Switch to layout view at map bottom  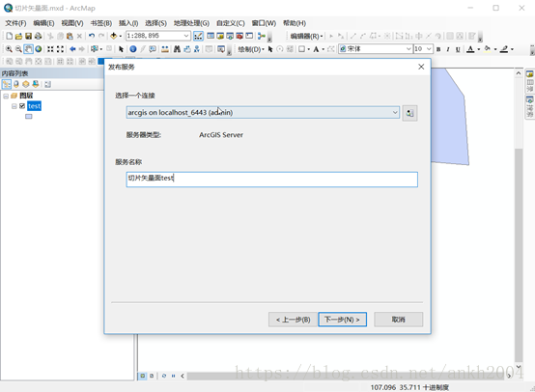click(152, 376)
